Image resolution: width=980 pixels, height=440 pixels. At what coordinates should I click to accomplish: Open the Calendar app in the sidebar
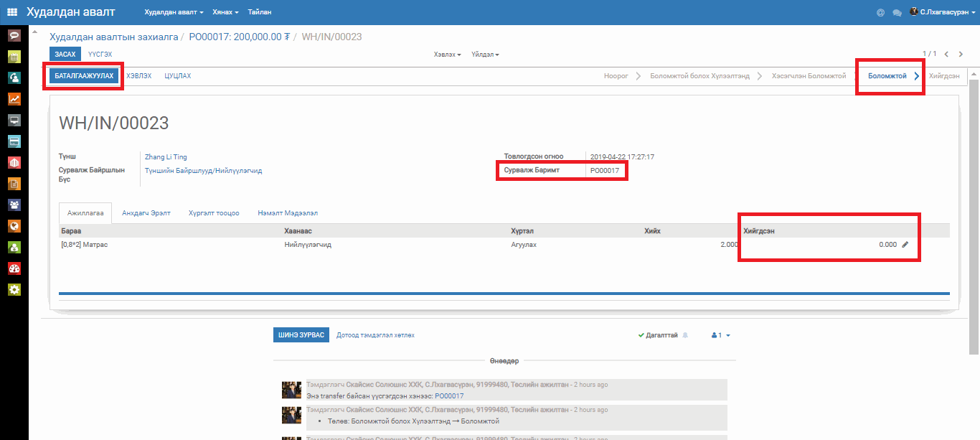click(x=14, y=57)
